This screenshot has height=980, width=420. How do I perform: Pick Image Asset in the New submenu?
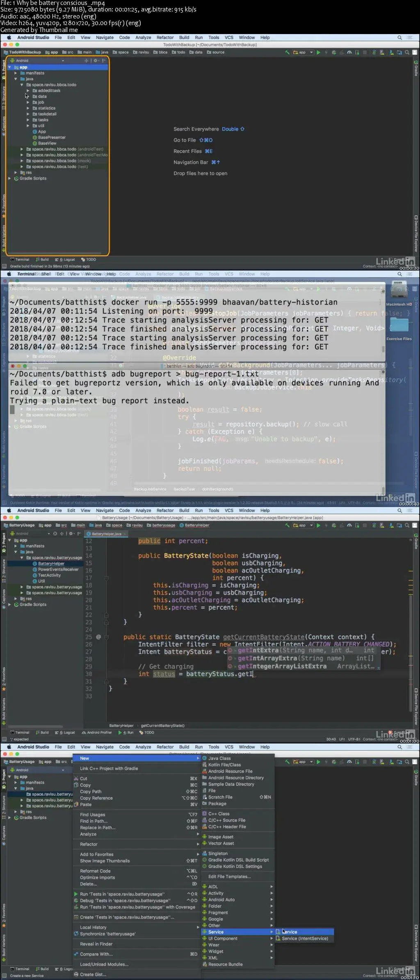click(x=220, y=837)
